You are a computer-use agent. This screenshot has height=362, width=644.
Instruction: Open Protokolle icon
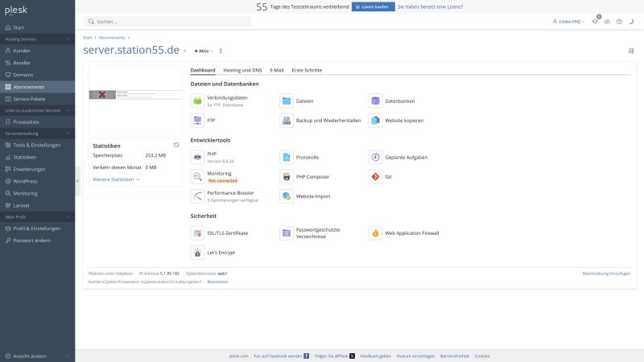[287, 157]
